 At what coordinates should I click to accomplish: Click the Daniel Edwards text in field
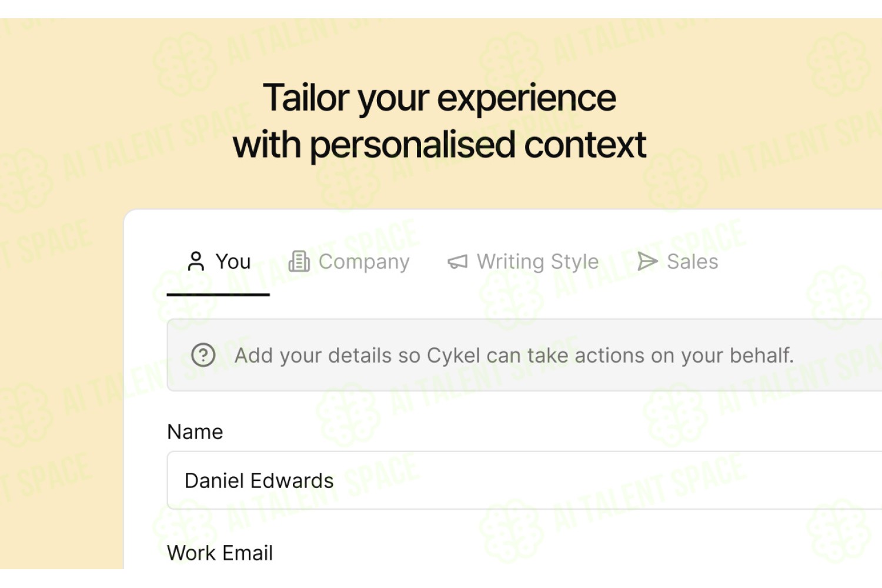(x=259, y=480)
